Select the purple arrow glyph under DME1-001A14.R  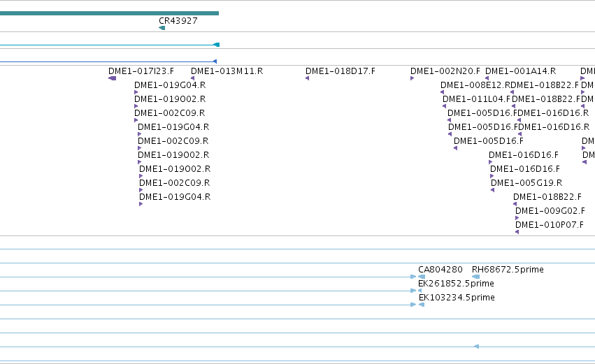tap(487, 78)
